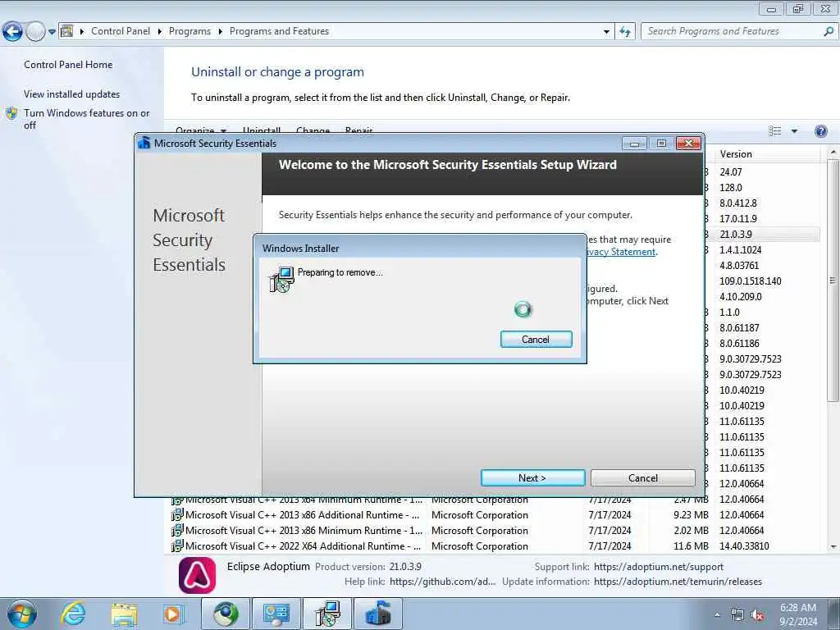
Task: Click the search magnifier icon
Action: point(829,31)
